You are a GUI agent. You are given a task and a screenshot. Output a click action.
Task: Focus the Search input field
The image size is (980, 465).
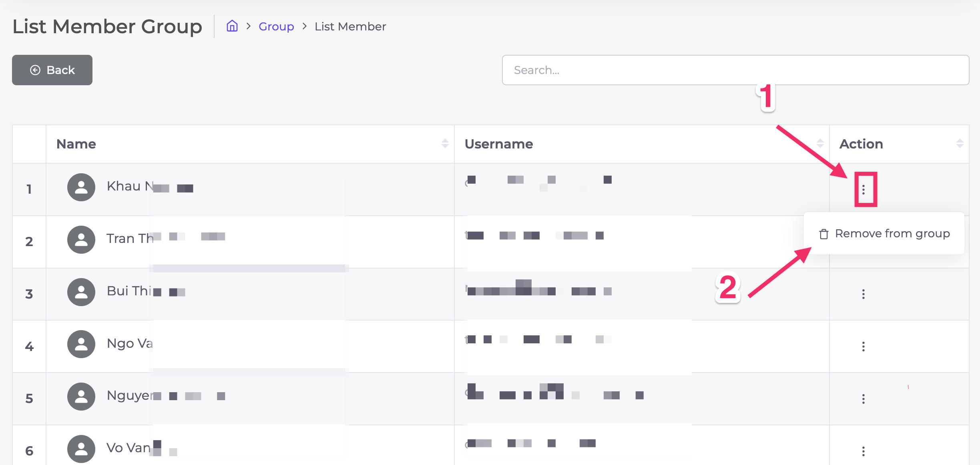(735, 70)
